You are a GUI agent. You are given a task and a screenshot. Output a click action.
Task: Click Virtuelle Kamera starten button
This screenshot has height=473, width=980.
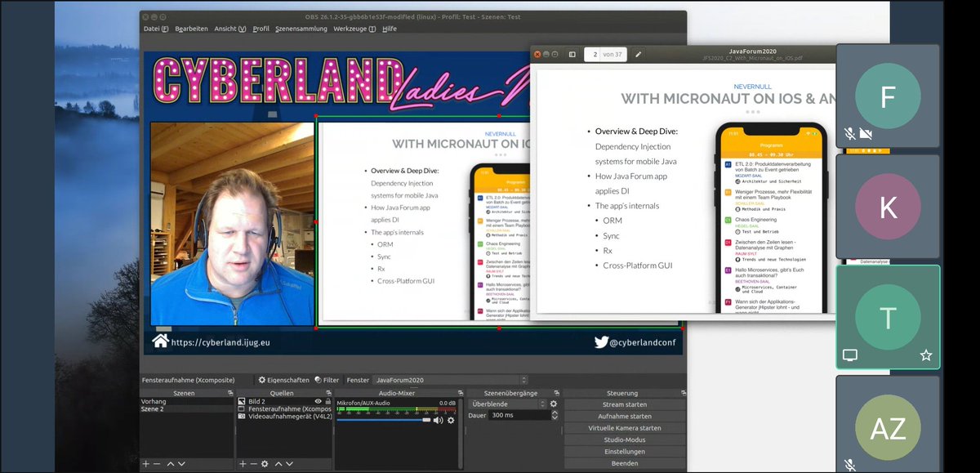pos(624,428)
